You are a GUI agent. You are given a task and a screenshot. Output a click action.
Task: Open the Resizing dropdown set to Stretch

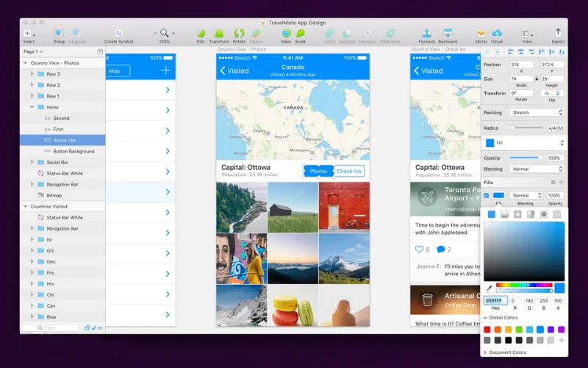(537, 113)
